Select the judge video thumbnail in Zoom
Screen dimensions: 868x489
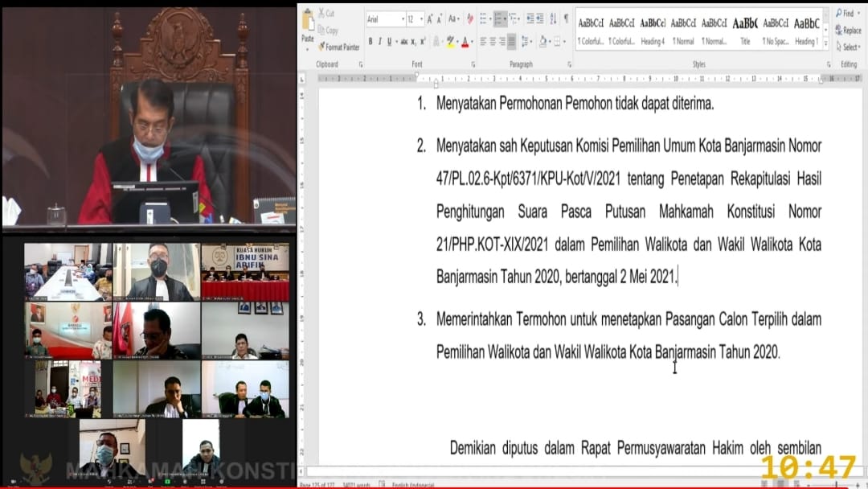(157, 271)
